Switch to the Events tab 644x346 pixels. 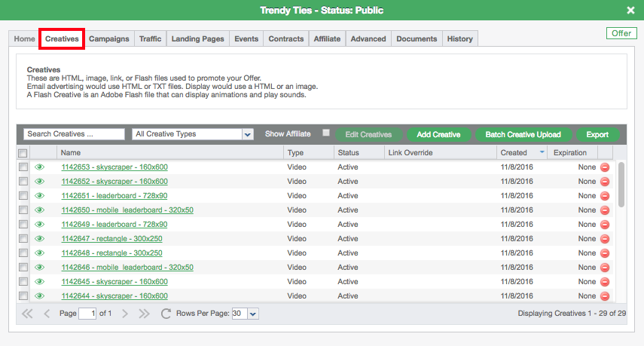(x=246, y=38)
